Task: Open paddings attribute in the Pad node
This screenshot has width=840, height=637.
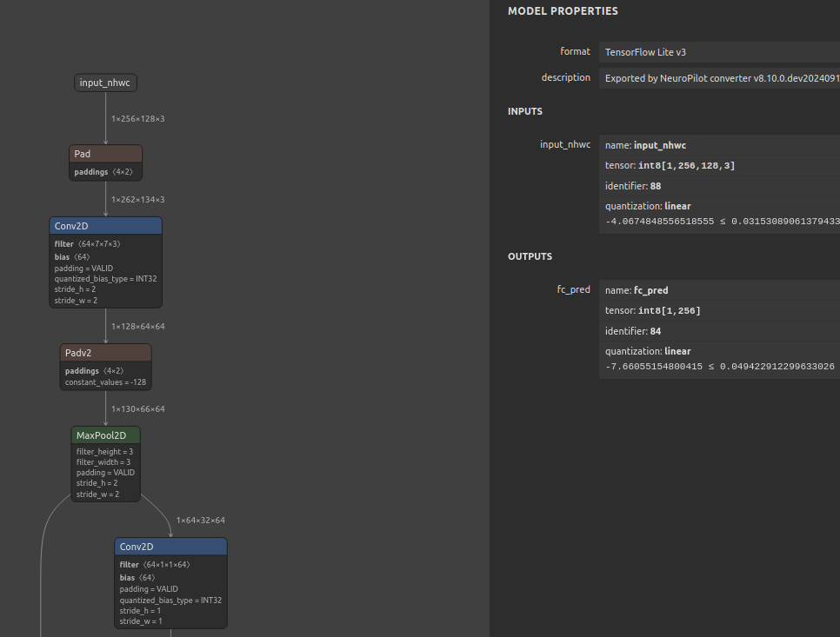Action: 103,172
